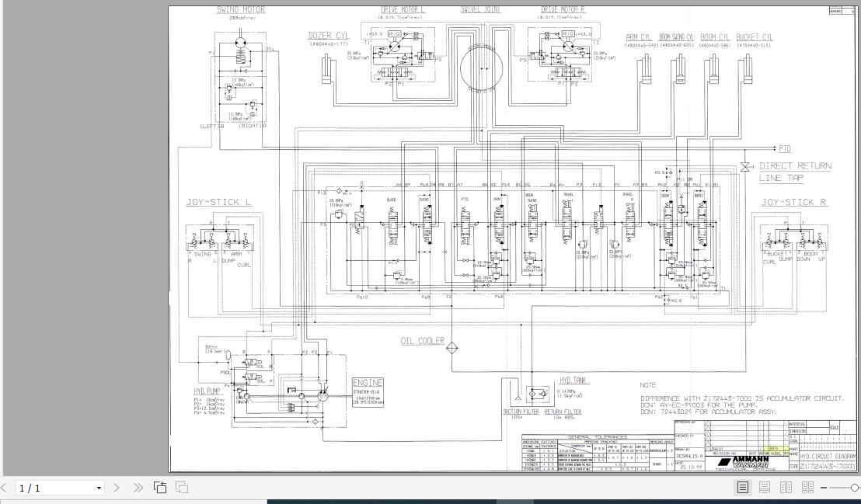Viewport: 861px width, 504px height.
Task: Click the grayed next view icon
Action: [x=182, y=487]
